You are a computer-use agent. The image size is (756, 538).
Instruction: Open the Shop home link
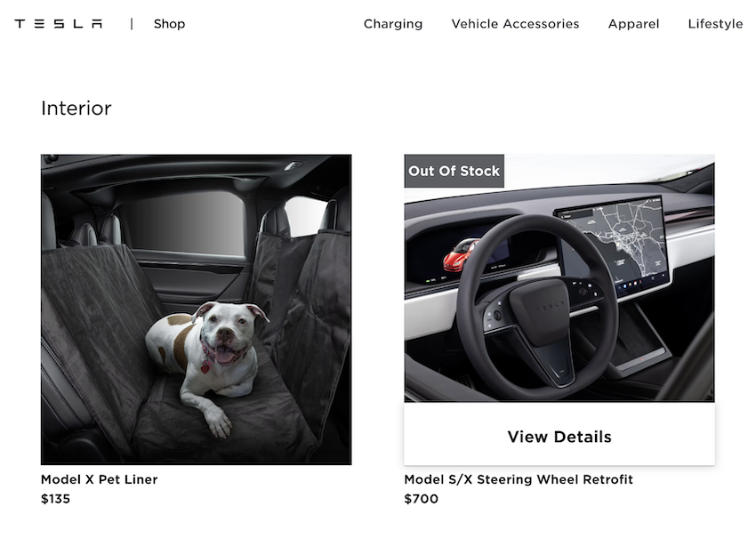pos(169,24)
